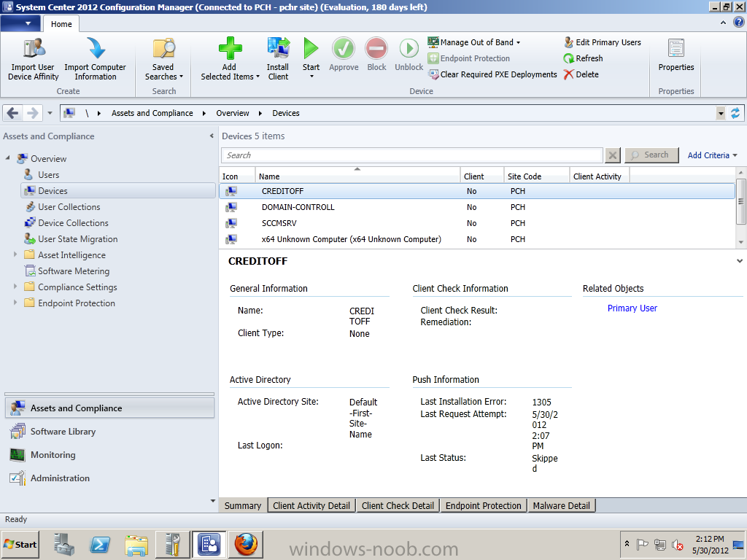Image resolution: width=747 pixels, height=560 pixels.
Task: Open the blue application menu button
Action: click(20, 23)
